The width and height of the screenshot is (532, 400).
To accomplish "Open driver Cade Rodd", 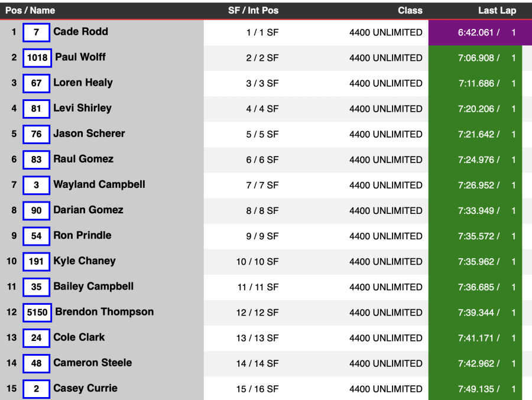I will pos(81,31).
